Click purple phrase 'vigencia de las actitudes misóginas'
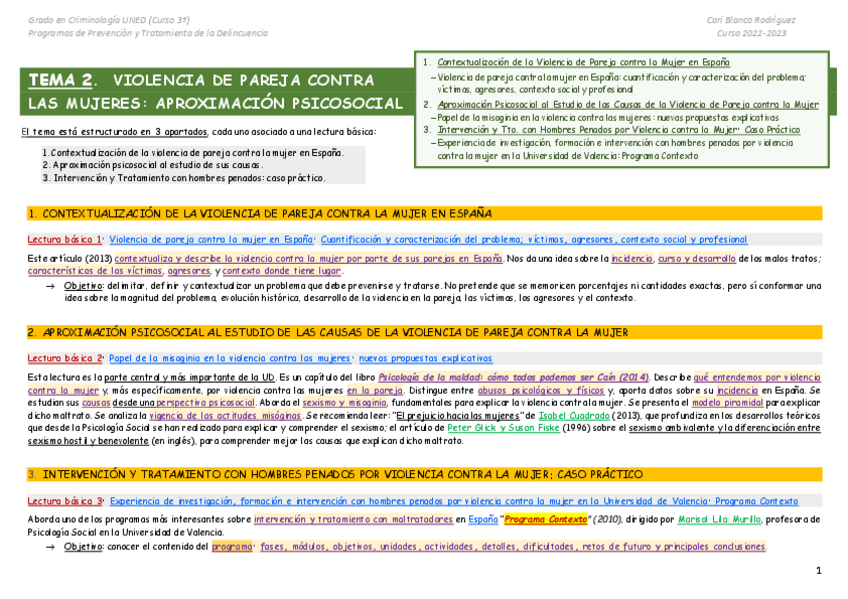This screenshot has height=599, width=848. (225, 415)
